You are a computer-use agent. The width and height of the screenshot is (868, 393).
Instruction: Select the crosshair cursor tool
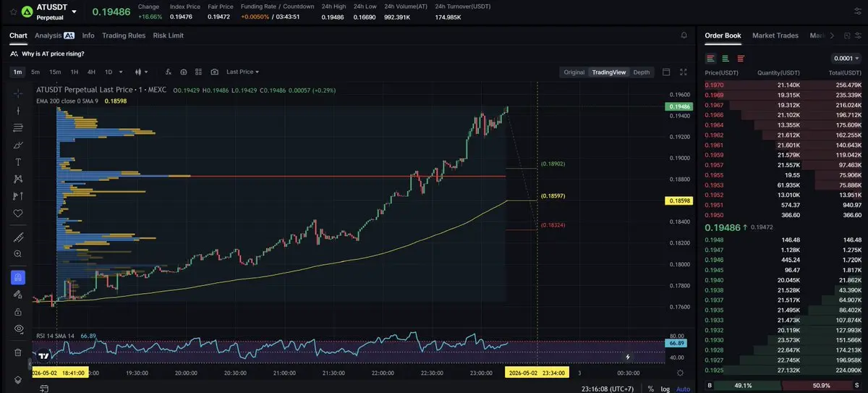coord(17,93)
